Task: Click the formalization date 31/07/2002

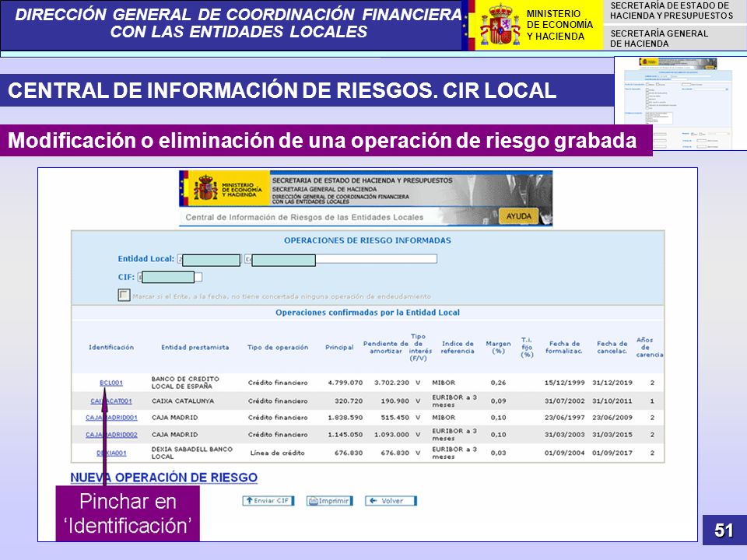Action: (565, 401)
